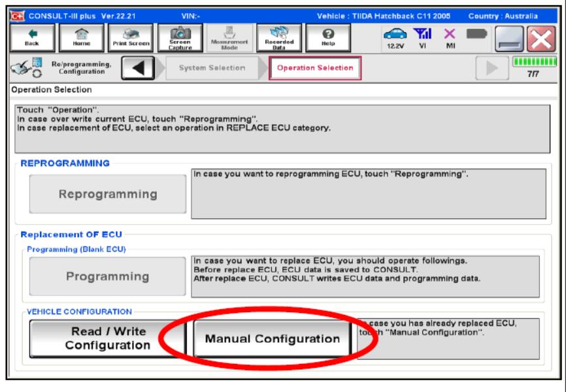The height and width of the screenshot is (392, 566).
Task: Click the Reprogramming button
Action: 108,194
